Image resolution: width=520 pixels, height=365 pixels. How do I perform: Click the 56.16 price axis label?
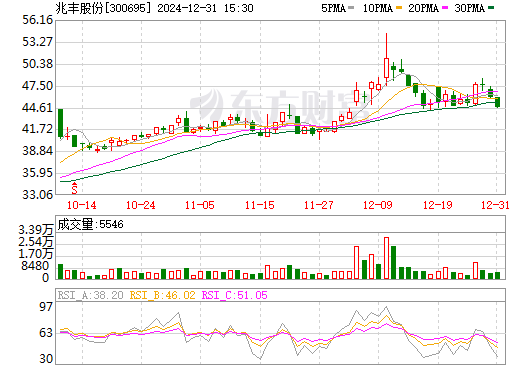(x=38, y=20)
